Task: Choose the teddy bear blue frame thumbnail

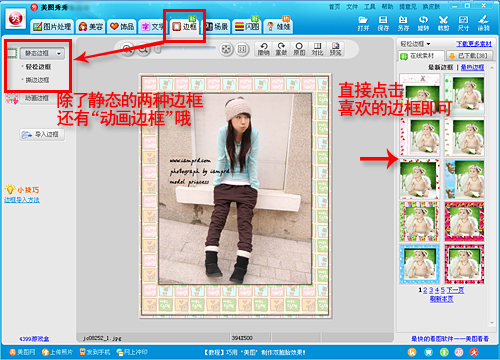Action: pos(464,179)
